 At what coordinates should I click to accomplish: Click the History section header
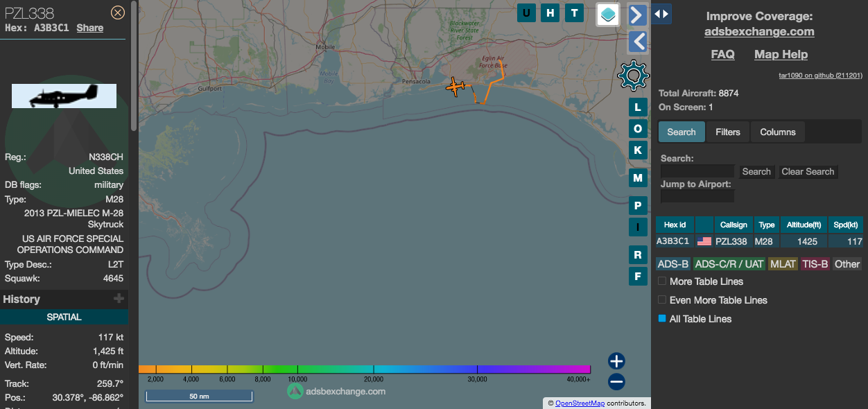(x=64, y=299)
